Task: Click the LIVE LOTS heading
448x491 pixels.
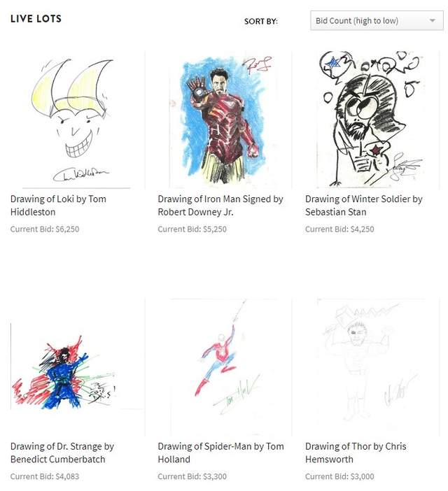Action: (x=36, y=19)
